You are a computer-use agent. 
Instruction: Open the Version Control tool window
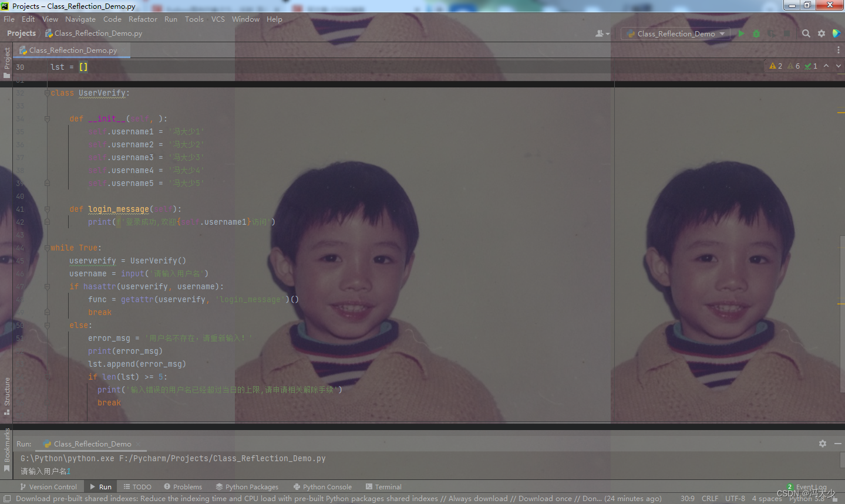[x=48, y=486]
